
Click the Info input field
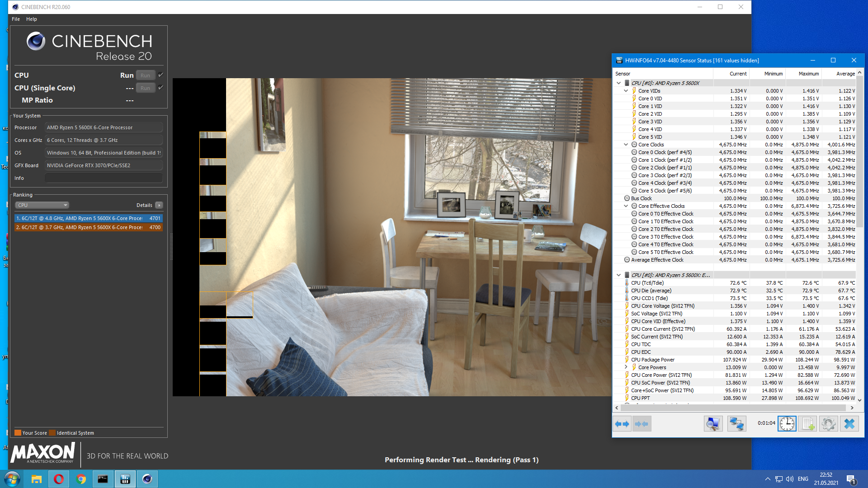pos(104,178)
